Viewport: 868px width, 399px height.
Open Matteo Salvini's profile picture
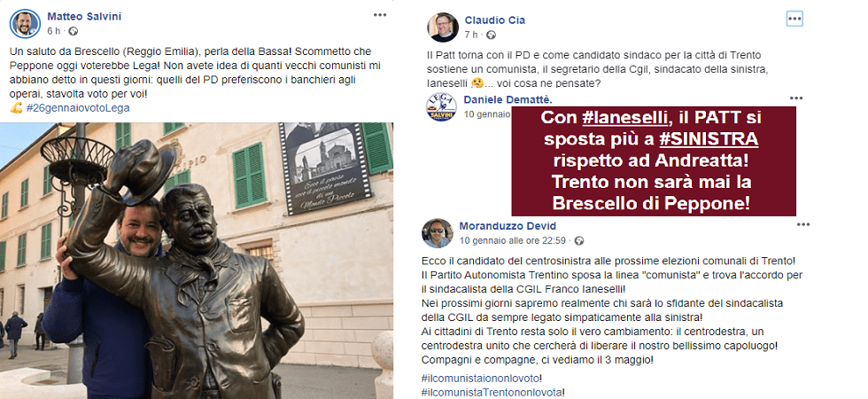coord(25,24)
